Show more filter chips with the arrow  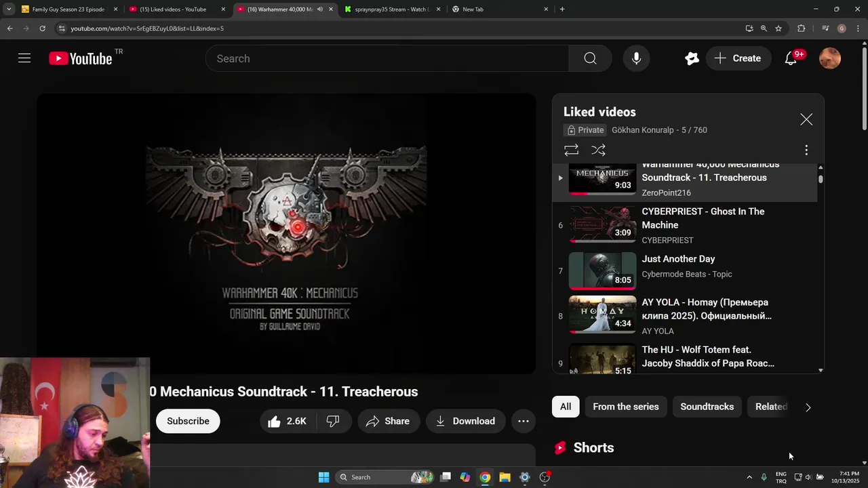coord(808,407)
